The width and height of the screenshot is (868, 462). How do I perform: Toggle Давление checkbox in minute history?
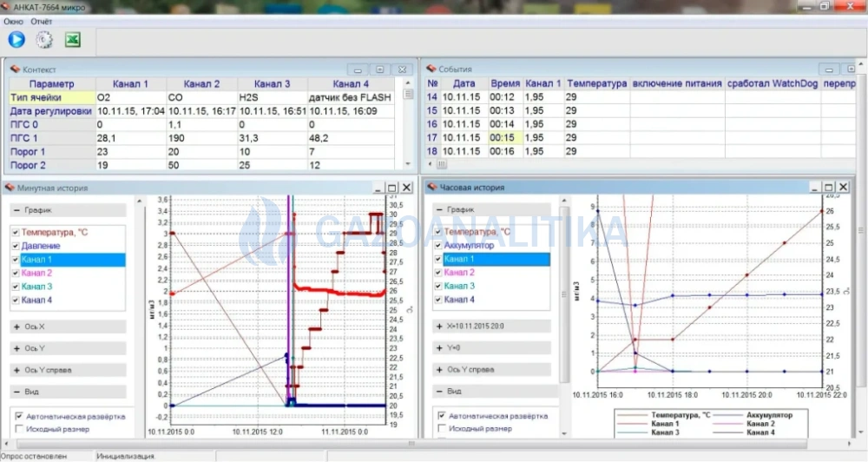(x=16, y=246)
